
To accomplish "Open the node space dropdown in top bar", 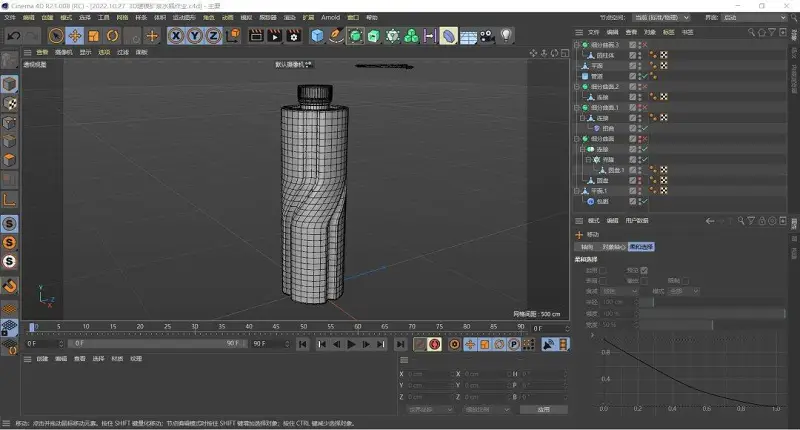I will (x=661, y=17).
